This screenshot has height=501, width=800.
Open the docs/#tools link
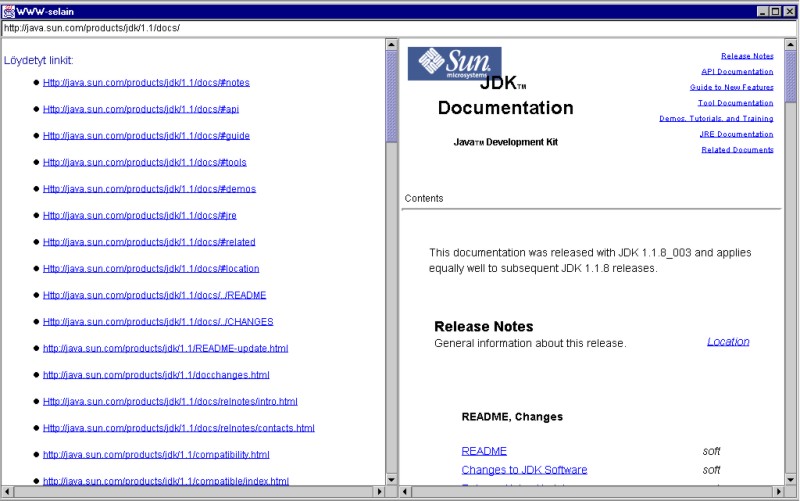[144, 162]
